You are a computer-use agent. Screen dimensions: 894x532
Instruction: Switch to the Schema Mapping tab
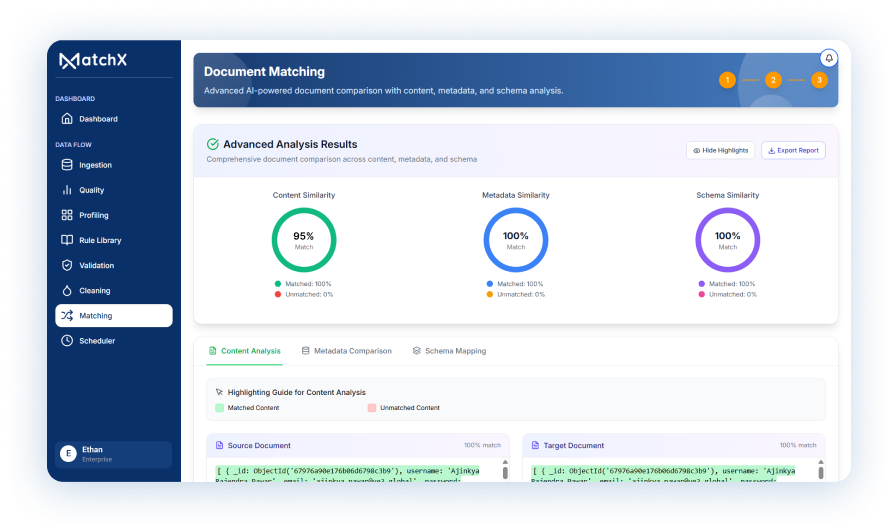click(x=449, y=351)
